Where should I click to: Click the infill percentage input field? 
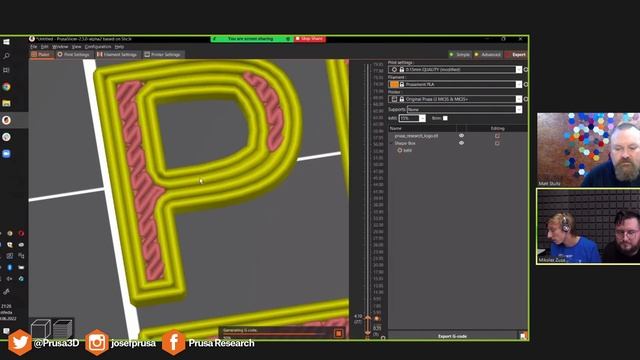pos(409,118)
